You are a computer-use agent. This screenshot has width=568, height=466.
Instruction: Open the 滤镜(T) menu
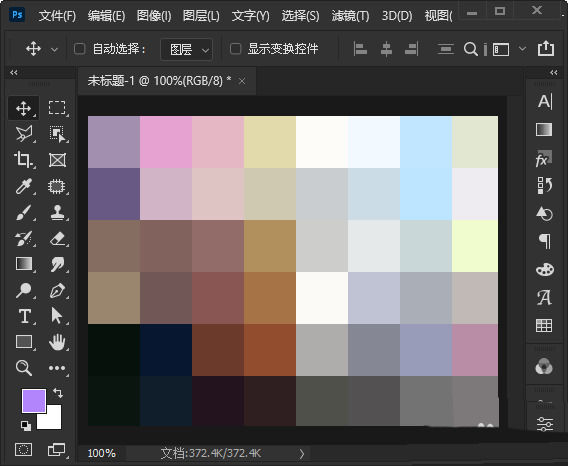[x=350, y=16]
